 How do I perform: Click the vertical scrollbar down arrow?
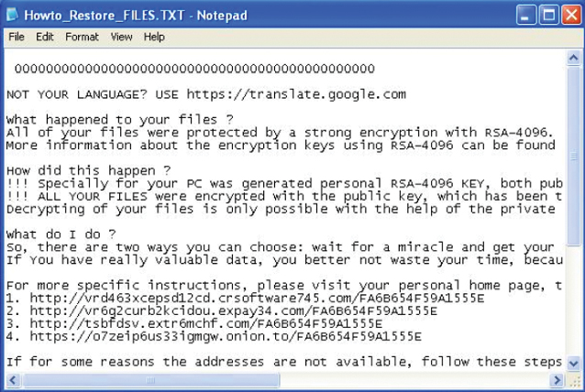click(x=573, y=363)
